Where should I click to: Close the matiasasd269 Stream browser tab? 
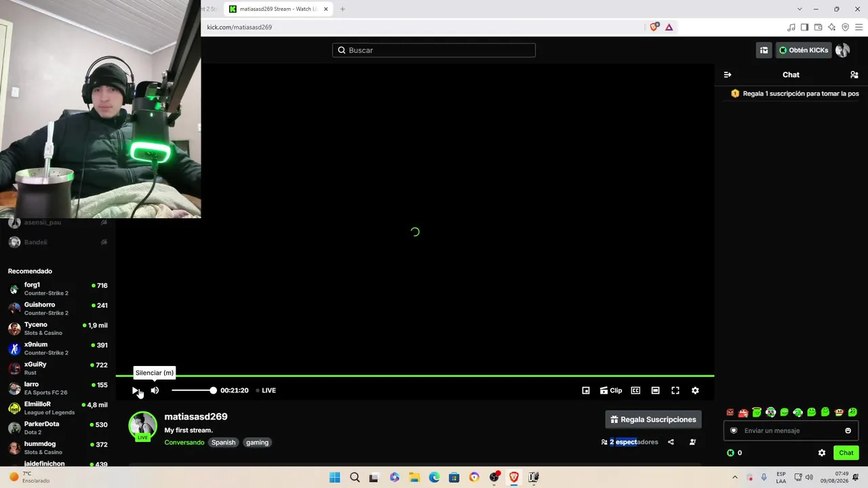pyautogui.click(x=325, y=9)
